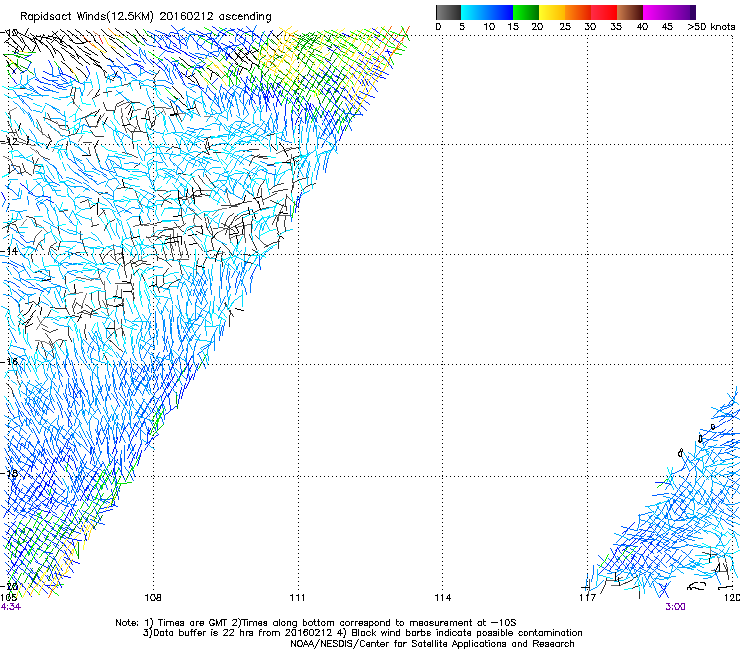Click the purple '4:34' swath time label
This screenshot has height=650, width=740.
click(10, 607)
